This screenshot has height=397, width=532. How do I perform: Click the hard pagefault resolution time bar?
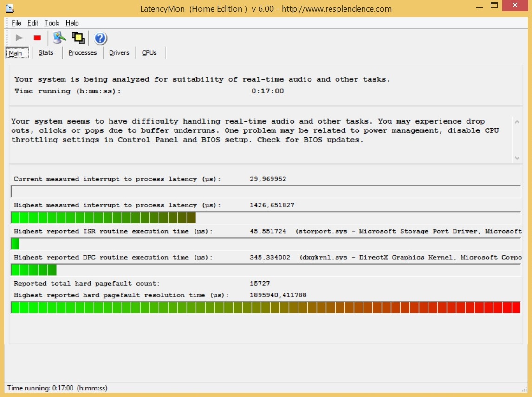point(266,307)
